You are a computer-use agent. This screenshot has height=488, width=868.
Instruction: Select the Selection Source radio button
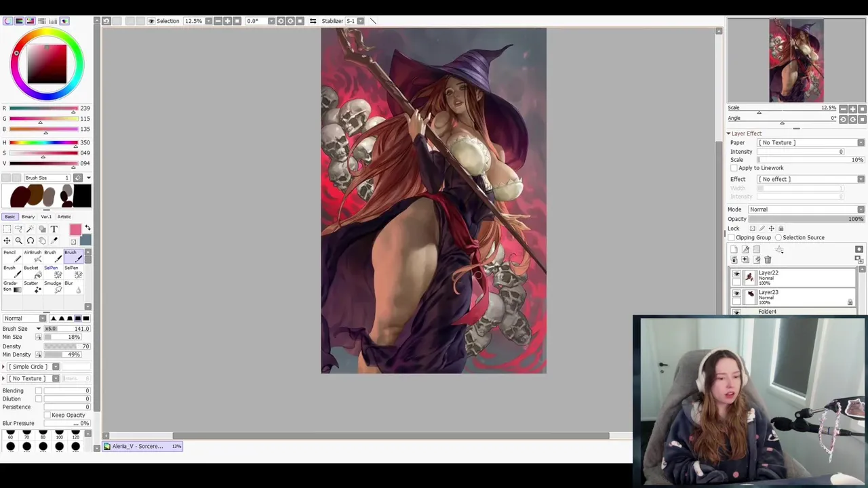coord(778,238)
